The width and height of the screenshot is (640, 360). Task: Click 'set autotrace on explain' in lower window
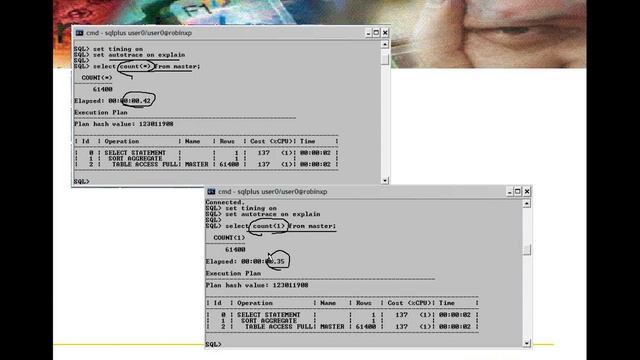point(273,214)
